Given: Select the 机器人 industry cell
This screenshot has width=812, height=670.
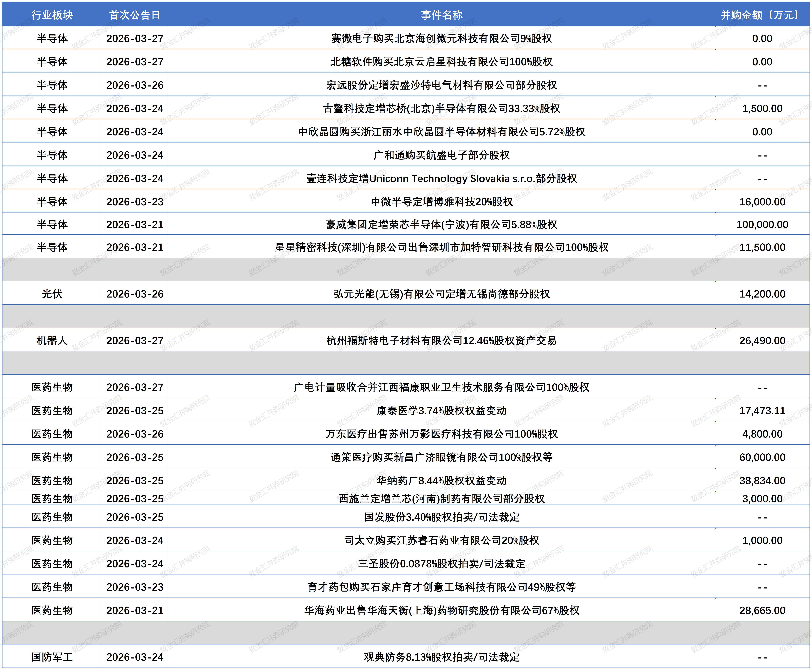Looking at the screenshot, I should click(52, 341).
